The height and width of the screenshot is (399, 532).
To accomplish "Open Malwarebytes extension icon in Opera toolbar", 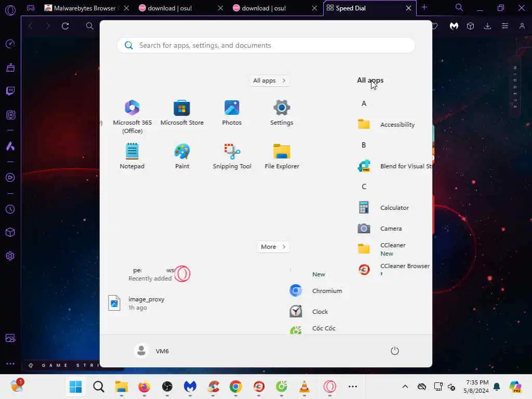I will click(454, 26).
